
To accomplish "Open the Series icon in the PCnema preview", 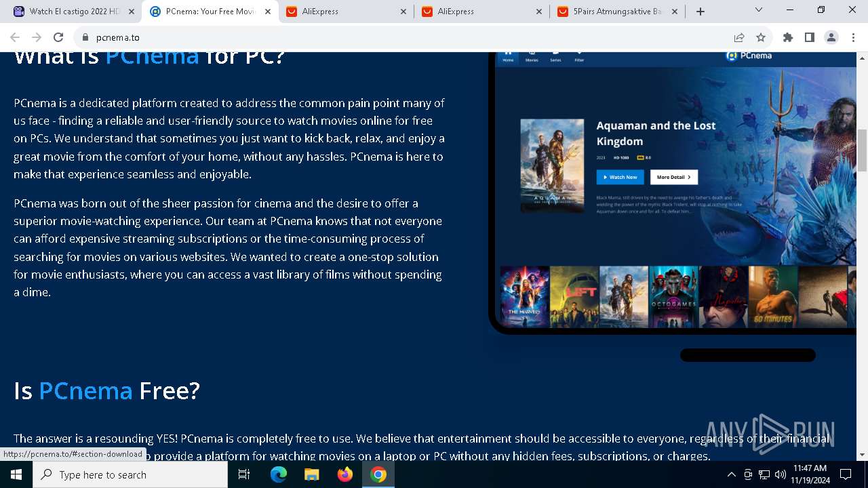I will click(x=555, y=56).
